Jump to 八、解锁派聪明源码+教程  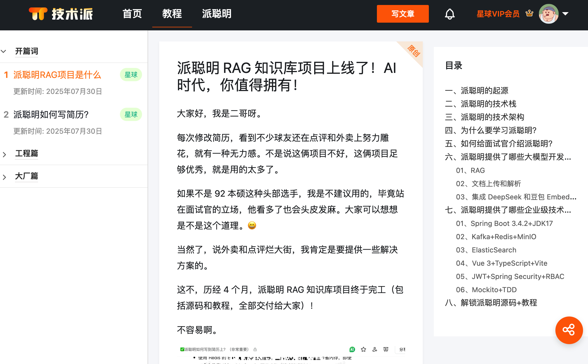coord(491,302)
